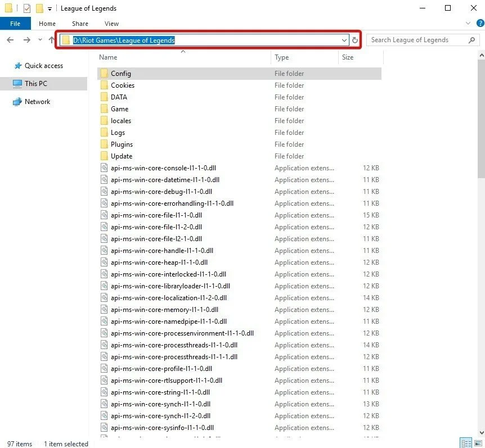Select file name api-ms-win-core-namedpipe-l1-1-0.dll
The height and width of the screenshot is (448, 485).
click(169, 322)
